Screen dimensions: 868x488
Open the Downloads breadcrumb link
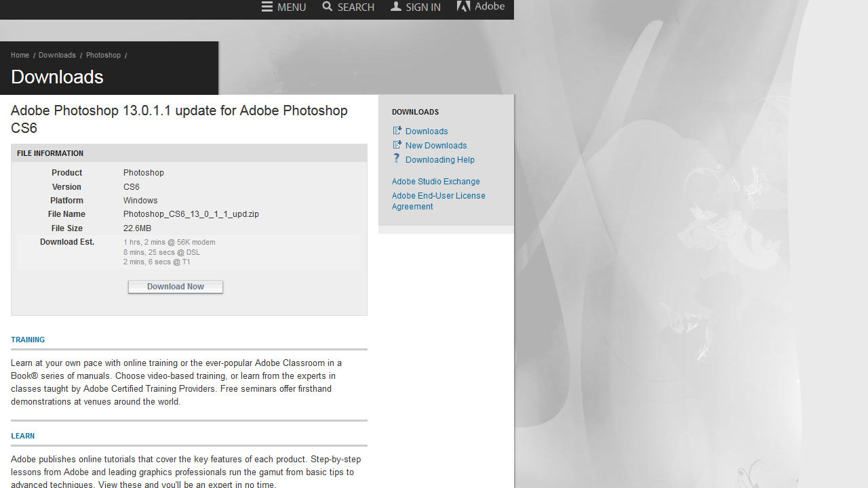(57, 55)
